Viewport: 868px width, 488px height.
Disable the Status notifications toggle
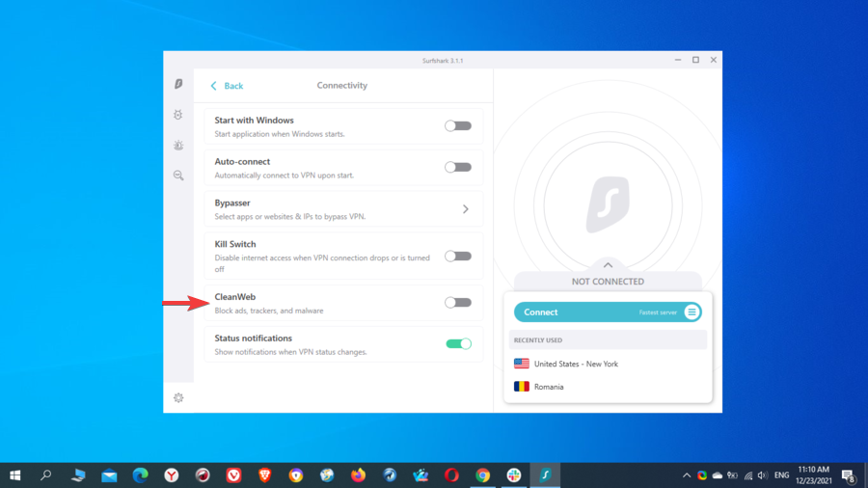tap(458, 343)
